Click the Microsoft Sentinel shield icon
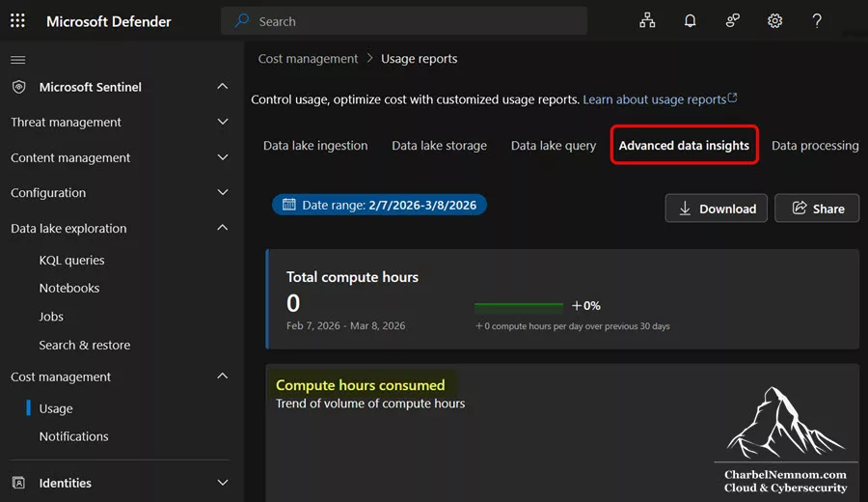Image resolution: width=868 pixels, height=502 pixels. click(x=19, y=87)
